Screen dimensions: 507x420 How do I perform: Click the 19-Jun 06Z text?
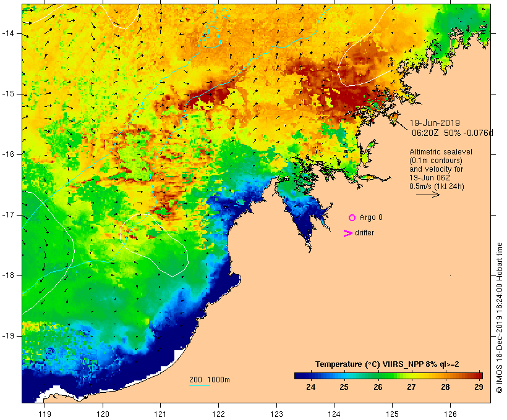(x=430, y=178)
